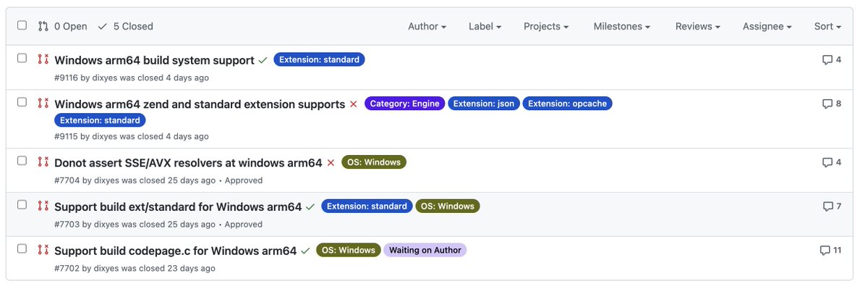Click comment bubble showing 8 comments

827,104
